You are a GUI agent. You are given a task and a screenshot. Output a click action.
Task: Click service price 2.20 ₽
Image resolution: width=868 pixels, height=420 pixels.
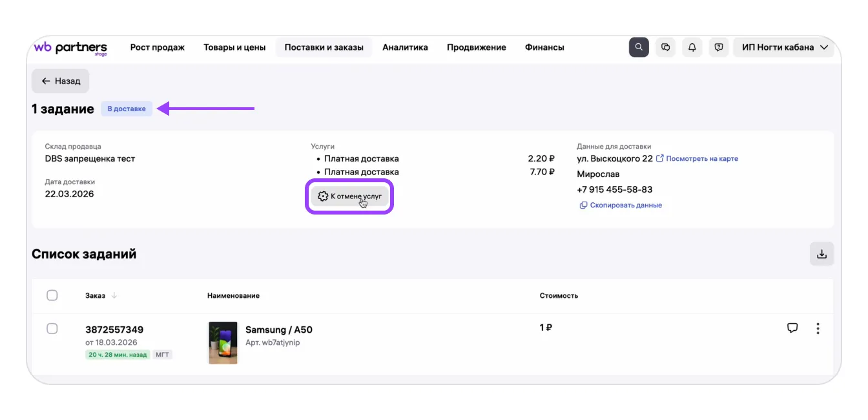click(541, 158)
